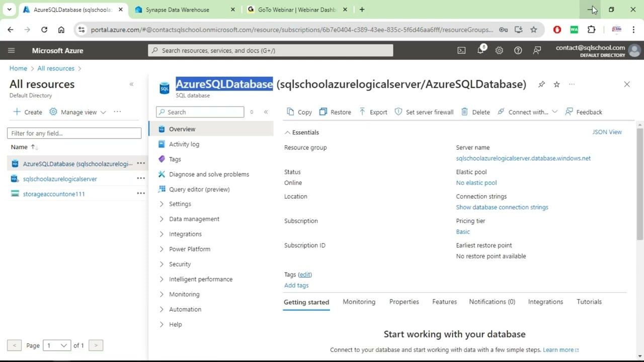Expand the Intelligent performance section
Image resolution: width=644 pixels, height=362 pixels.
(200, 280)
